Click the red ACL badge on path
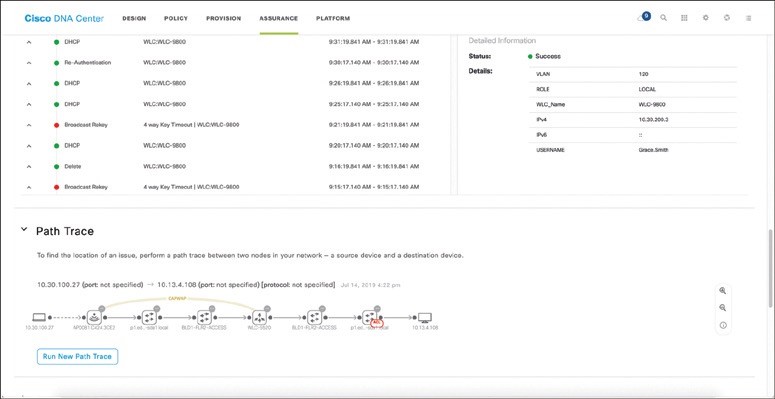This screenshot has height=399, width=775. [x=376, y=322]
